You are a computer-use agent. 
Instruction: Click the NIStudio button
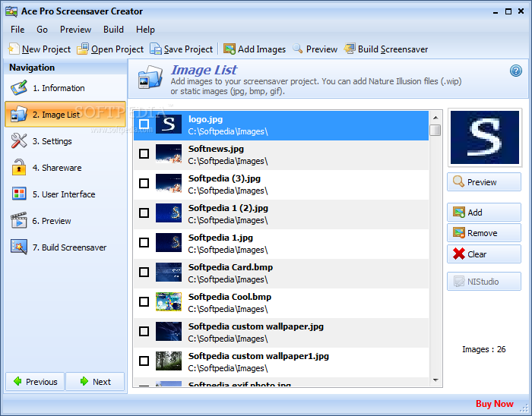pos(484,281)
